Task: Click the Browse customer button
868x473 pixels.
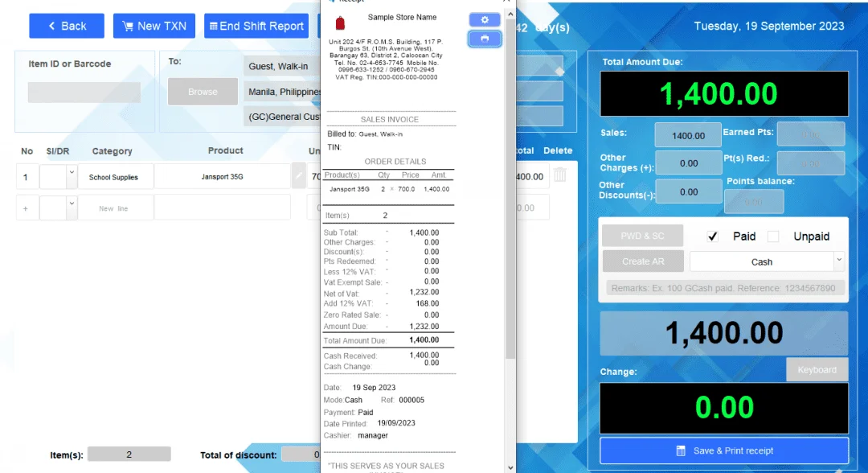Action: (203, 92)
